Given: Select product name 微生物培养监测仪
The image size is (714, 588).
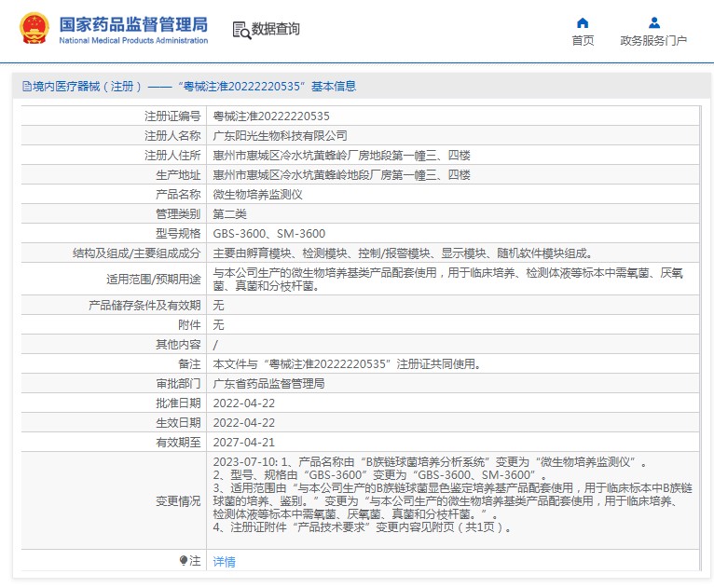Looking at the screenshot, I should pos(258,195).
